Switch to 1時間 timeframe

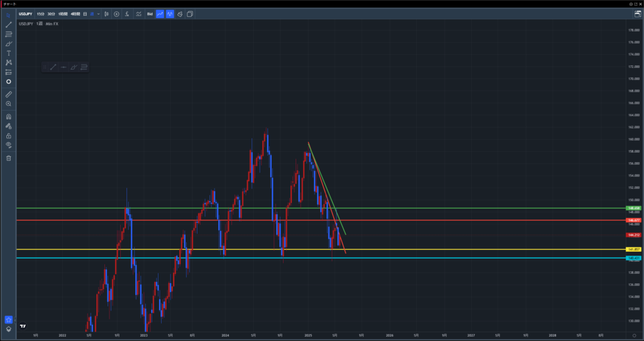tap(63, 14)
